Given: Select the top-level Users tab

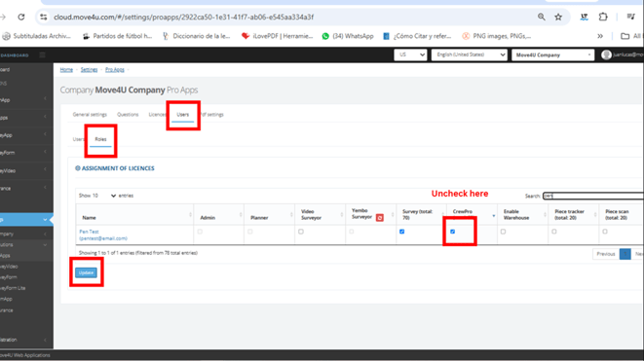Looking at the screenshot, I should click(183, 115).
